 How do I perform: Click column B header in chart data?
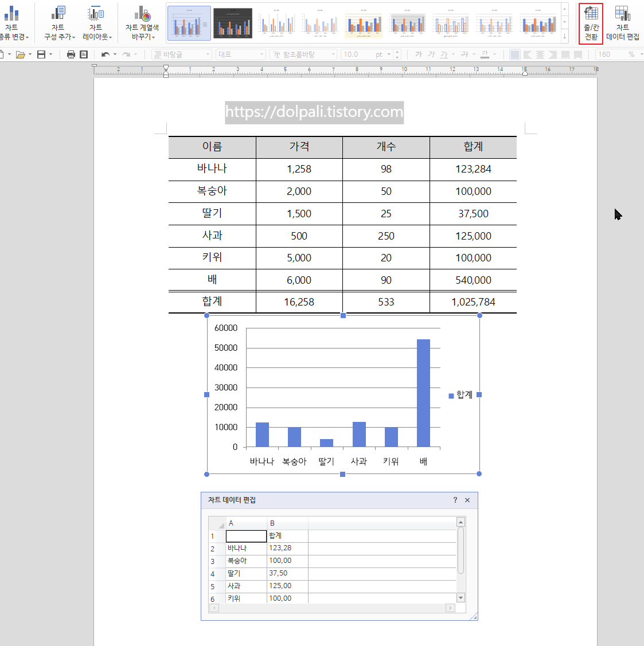[287, 523]
